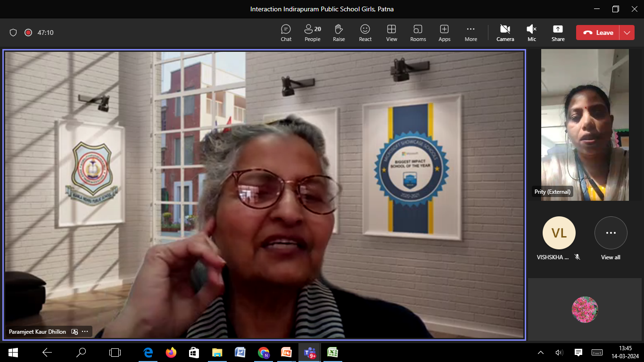Click the red recording indicator
Screen dimensions: 644x362
tap(28, 33)
